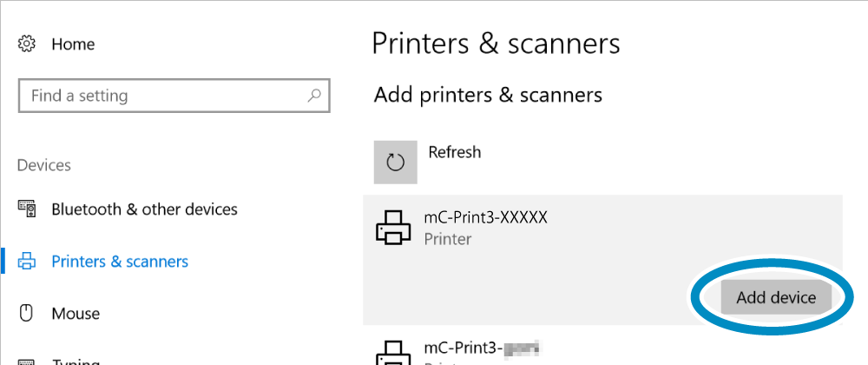Click the 'Add printers & scanners' heading
868x365 pixels.
click(x=488, y=95)
